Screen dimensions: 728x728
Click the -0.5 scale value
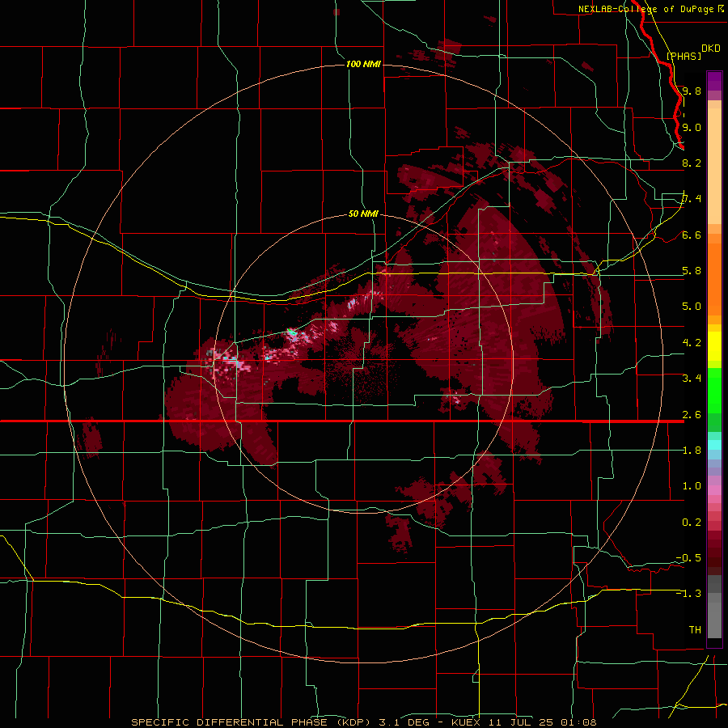688,558
